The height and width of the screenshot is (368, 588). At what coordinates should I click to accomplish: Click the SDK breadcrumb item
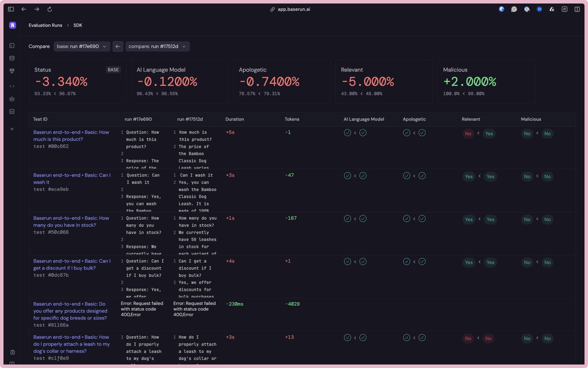pyautogui.click(x=77, y=25)
